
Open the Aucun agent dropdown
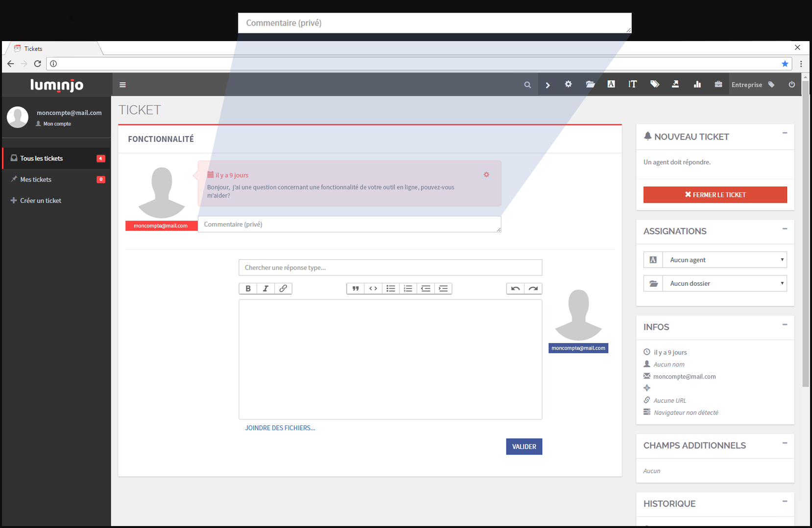coord(725,260)
